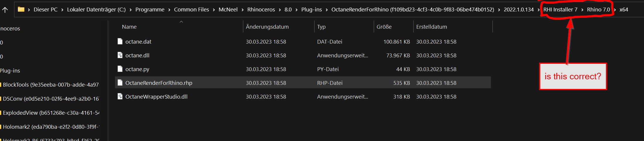The height and width of the screenshot is (141, 644).
Task: Click the octane.dll file icon
Action: tap(120, 55)
